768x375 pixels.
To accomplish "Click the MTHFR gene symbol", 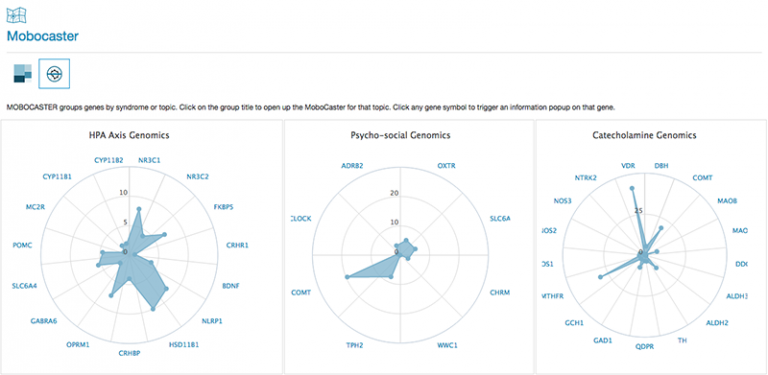I will (554, 296).
